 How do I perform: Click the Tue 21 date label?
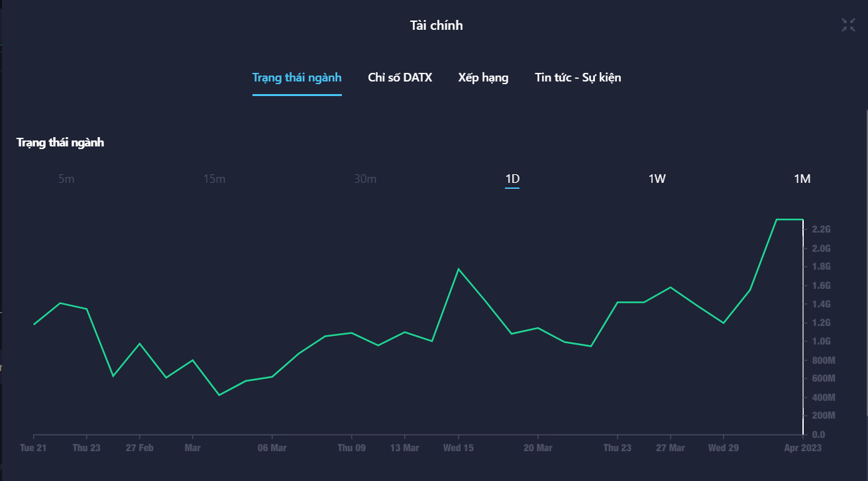pyautogui.click(x=33, y=448)
